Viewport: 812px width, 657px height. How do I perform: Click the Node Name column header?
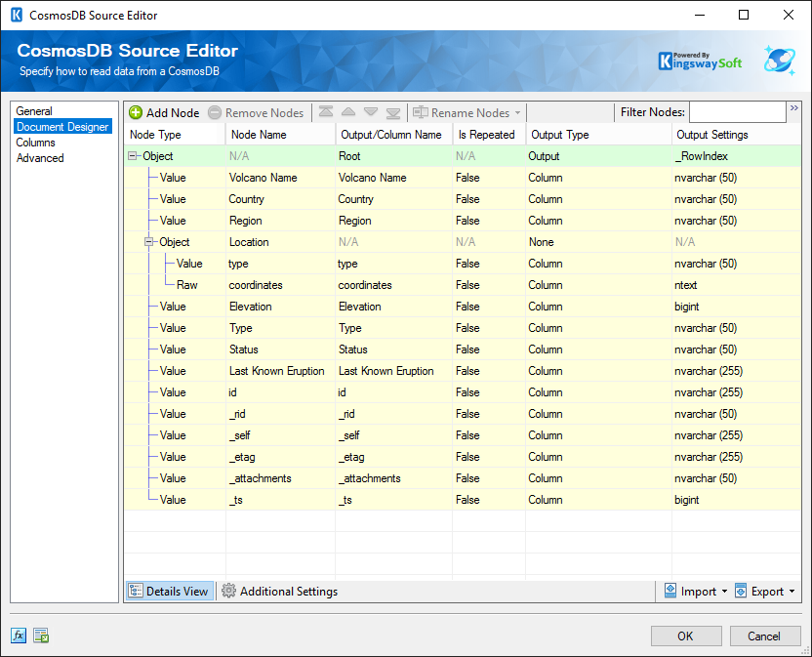[x=280, y=134]
